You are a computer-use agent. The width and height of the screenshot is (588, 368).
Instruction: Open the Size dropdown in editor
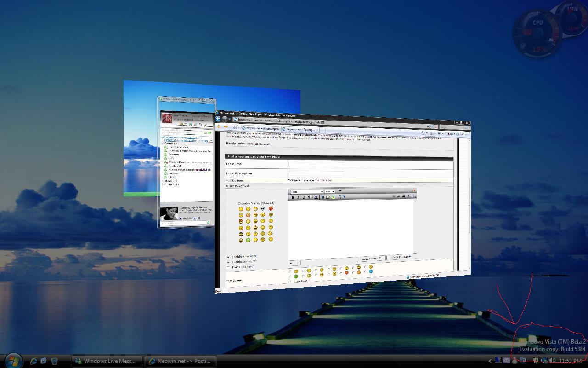pos(329,191)
